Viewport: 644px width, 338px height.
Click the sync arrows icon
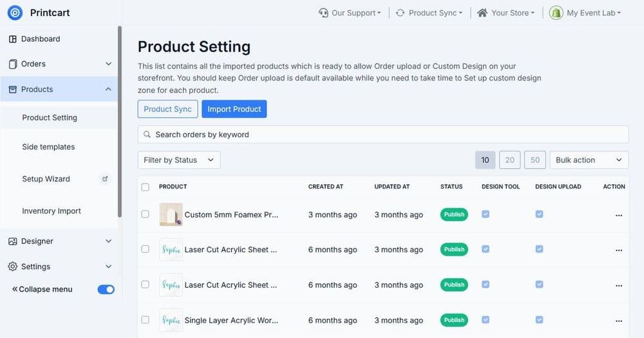click(x=400, y=13)
